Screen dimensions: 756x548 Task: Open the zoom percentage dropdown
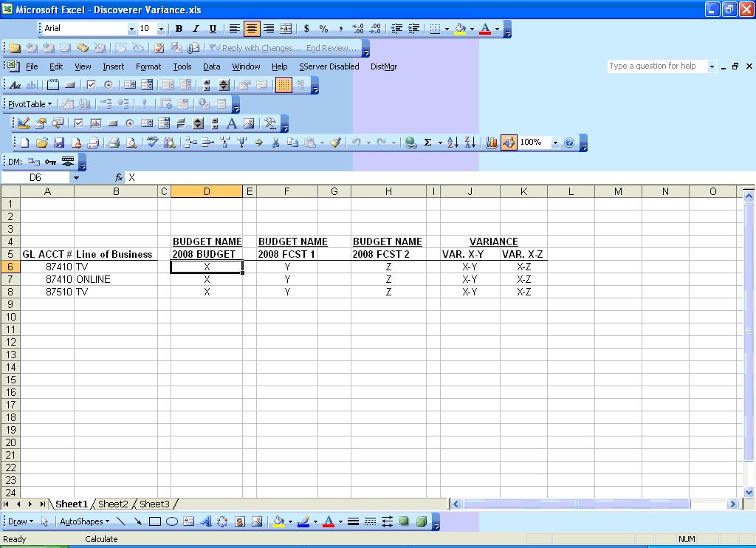(x=554, y=143)
